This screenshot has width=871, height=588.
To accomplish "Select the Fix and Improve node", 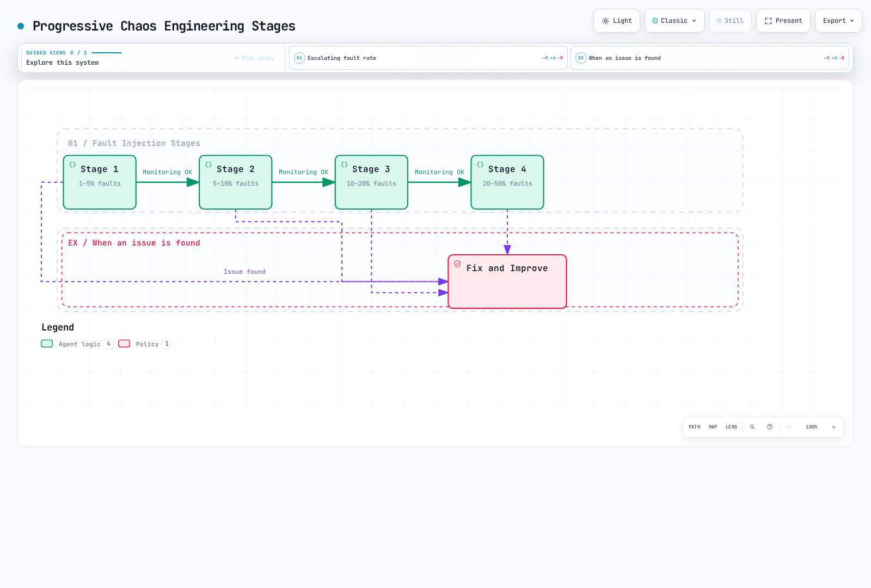I will coord(507,281).
